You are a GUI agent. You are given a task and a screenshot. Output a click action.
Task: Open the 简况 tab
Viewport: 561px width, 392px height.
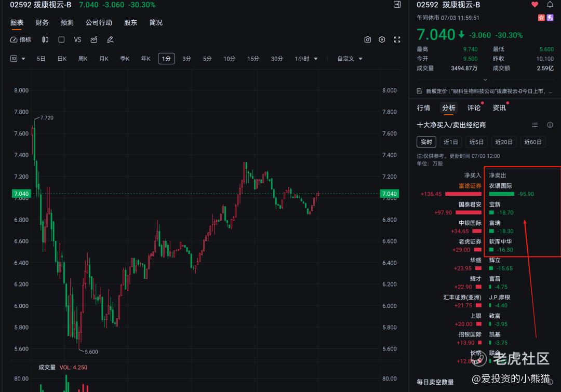tap(156, 22)
